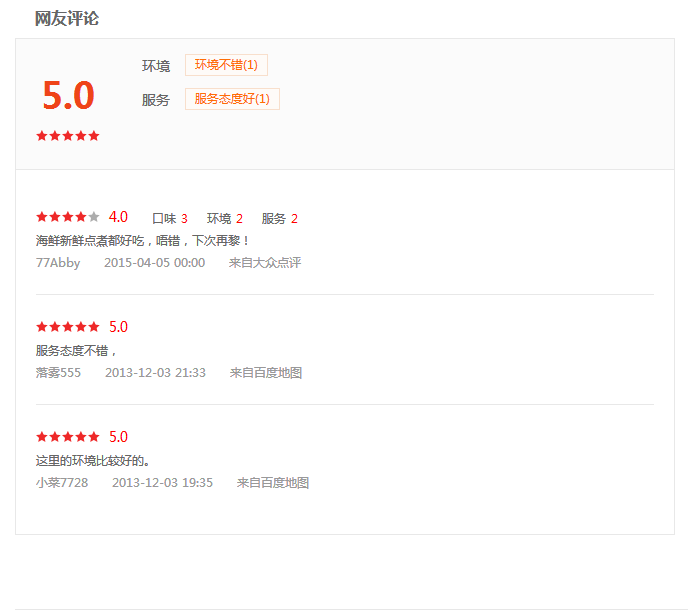This screenshot has width=688, height=615.
Task: Click the first red star in 77Abby's review
Action: (x=42, y=217)
